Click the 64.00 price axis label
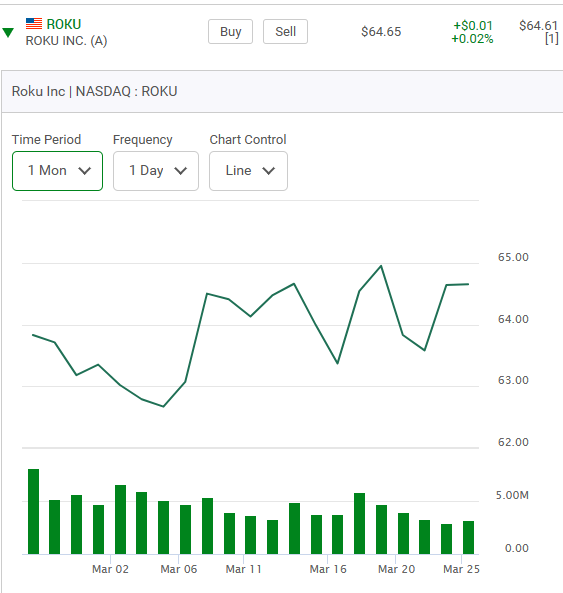Image resolution: width=563 pixels, height=593 pixels. (513, 319)
